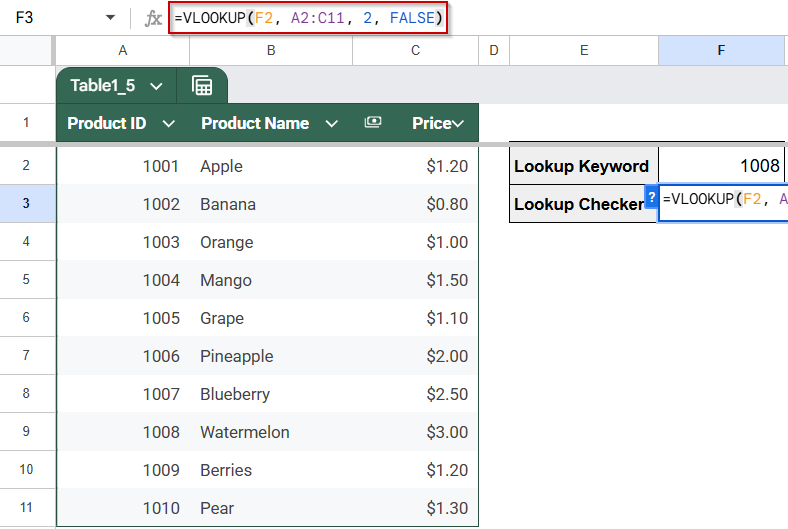Click product ID cell 1004
Screen dimensions: 788x529
pos(123,280)
